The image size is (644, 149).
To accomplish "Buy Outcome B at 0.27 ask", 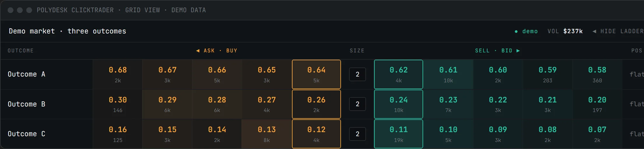I will (x=267, y=104).
